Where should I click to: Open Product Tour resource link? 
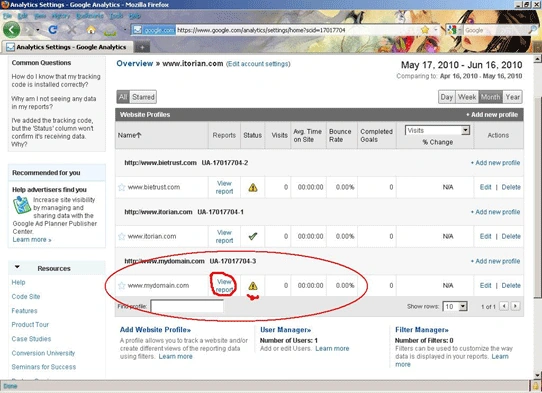(x=30, y=325)
